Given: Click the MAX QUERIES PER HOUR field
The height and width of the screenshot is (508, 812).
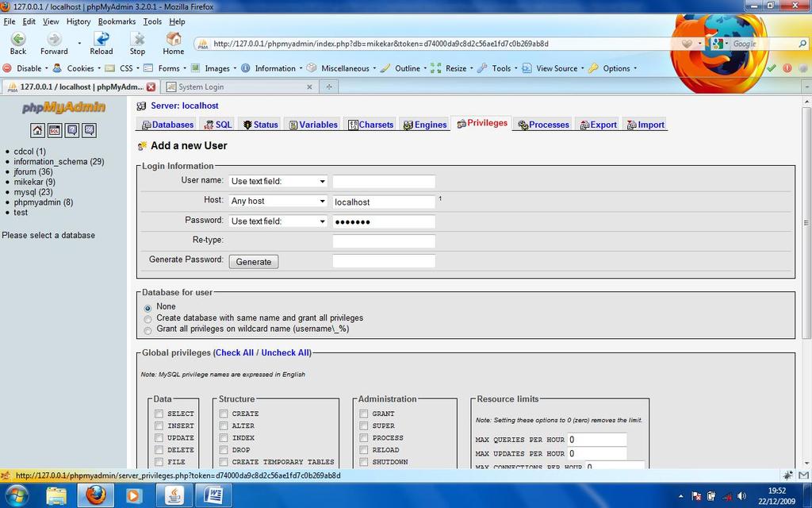Looking at the screenshot, I should pos(597,440).
